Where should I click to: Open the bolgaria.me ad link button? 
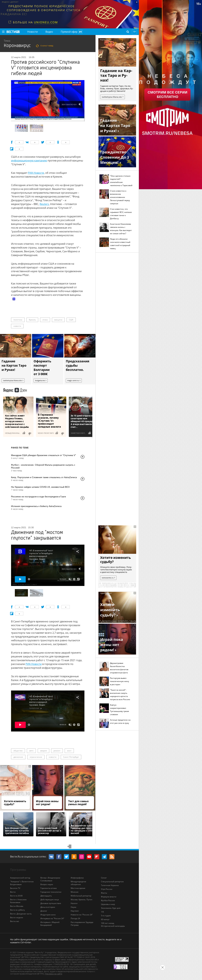coord(40,380)
